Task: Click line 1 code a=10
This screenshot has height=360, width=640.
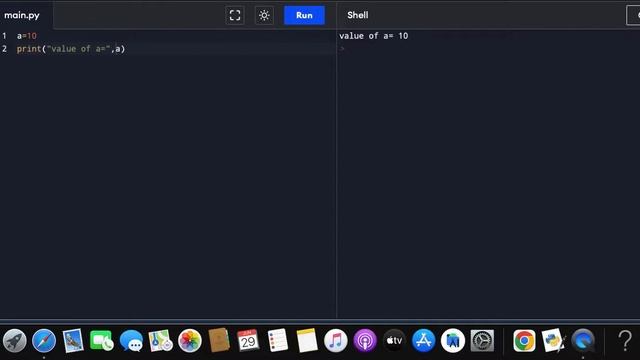Action: 27,36
